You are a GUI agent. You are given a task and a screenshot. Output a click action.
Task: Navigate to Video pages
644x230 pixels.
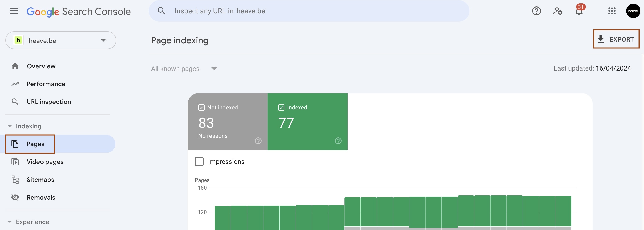(45, 162)
